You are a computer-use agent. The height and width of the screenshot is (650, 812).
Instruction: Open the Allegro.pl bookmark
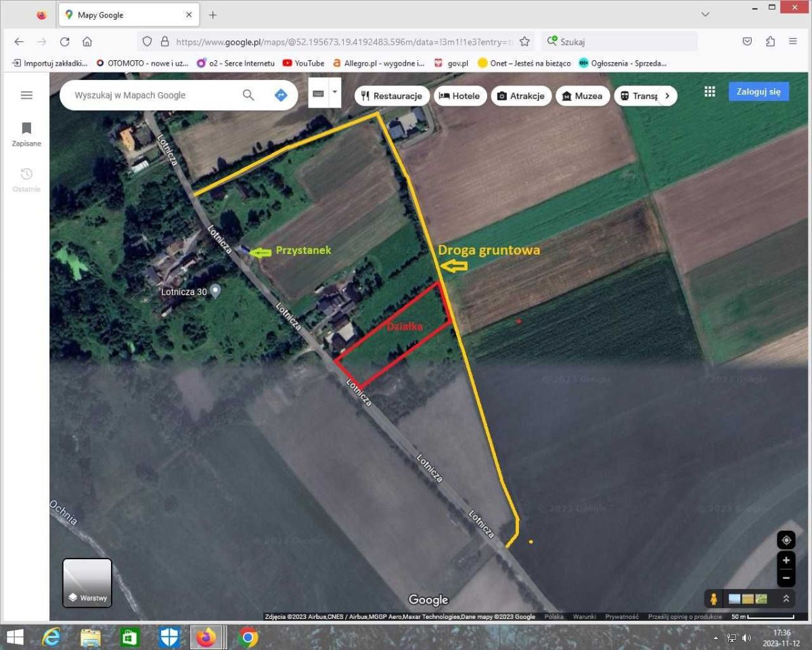coord(378,63)
